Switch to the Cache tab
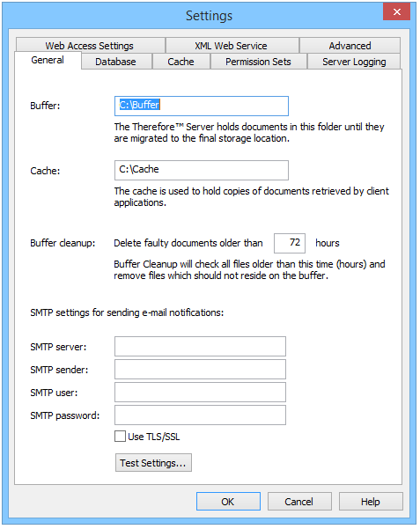The width and height of the screenshot is (420, 529). click(181, 62)
